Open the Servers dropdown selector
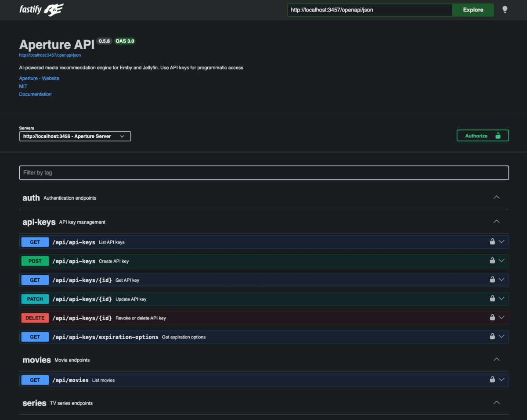The width and height of the screenshot is (527, 420). point(75,136)
